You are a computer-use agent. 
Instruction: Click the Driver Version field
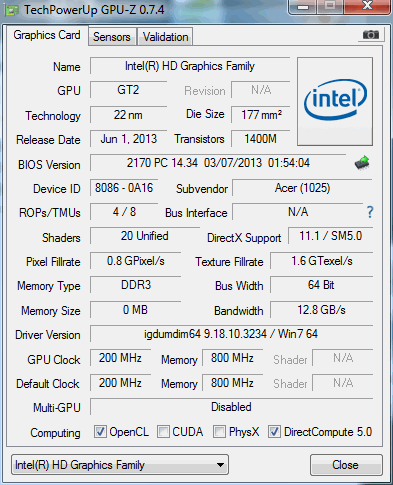click(231, 334)
